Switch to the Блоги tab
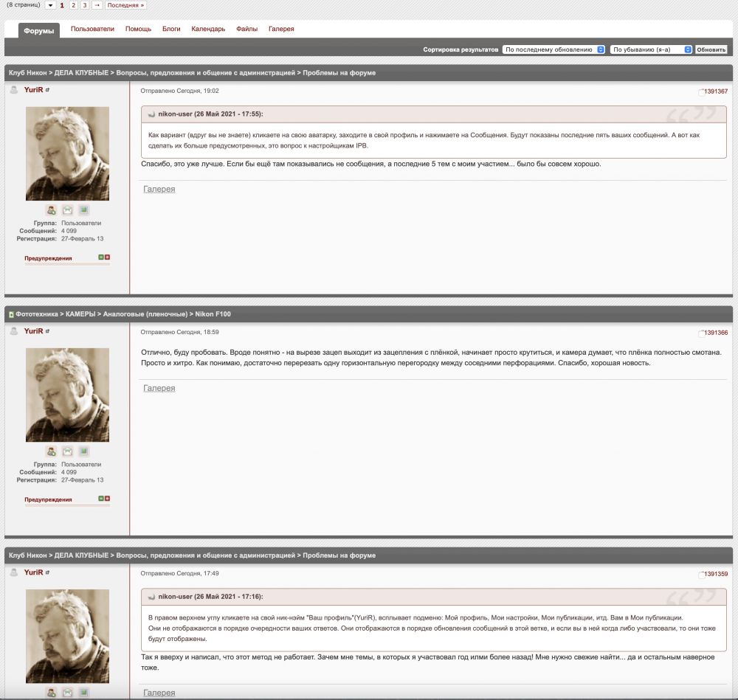Viewport: 738px width, 700px height. [x=171, y=29]
